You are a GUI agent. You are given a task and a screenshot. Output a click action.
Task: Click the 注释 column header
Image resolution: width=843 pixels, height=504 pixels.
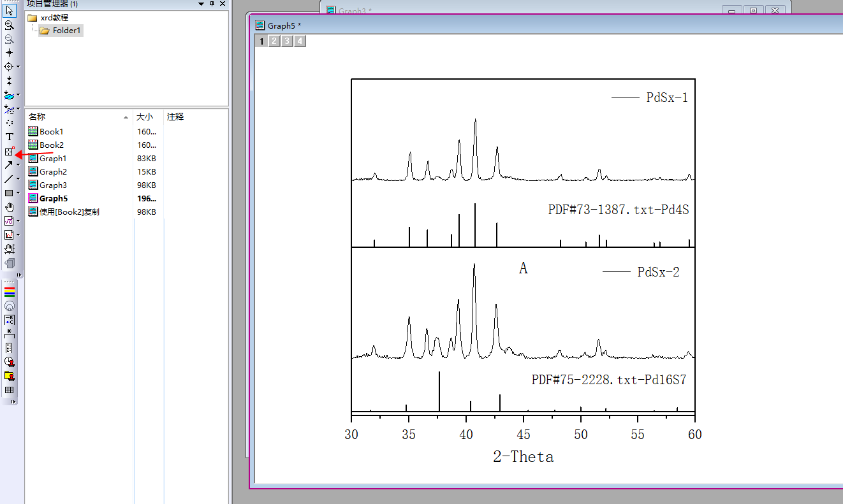196,117
